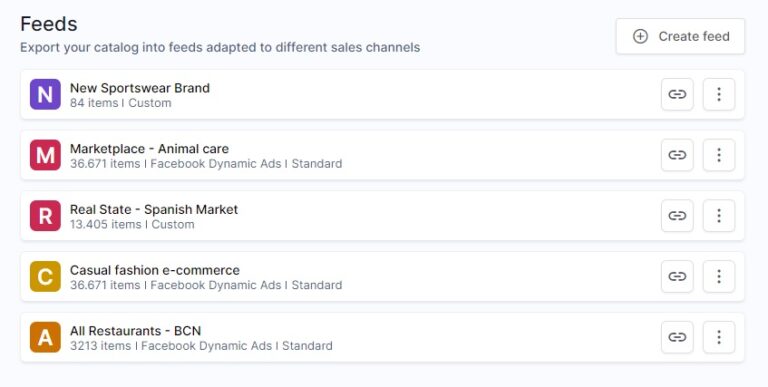Open three-dot menu for New Sportswear Brand
The width and height of the screenshot is (768, 387).
pyautogui.click(x=719, y=94)
